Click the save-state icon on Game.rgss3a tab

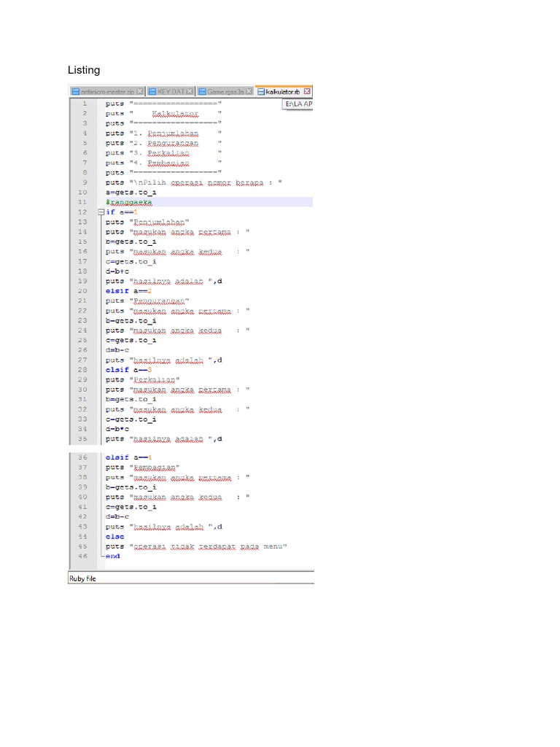click(203, 91)
